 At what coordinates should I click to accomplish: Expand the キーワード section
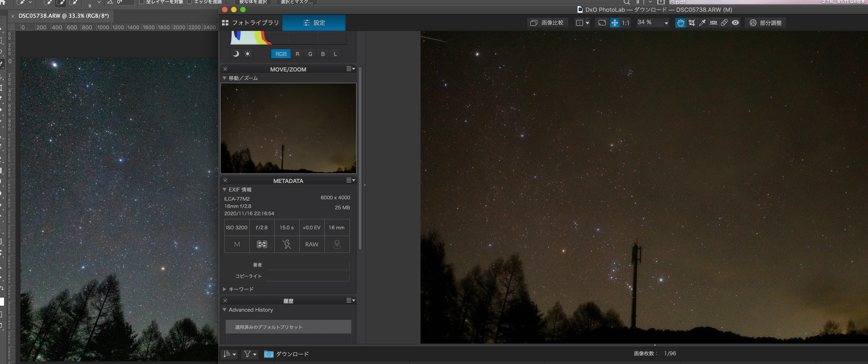[225, 289]
